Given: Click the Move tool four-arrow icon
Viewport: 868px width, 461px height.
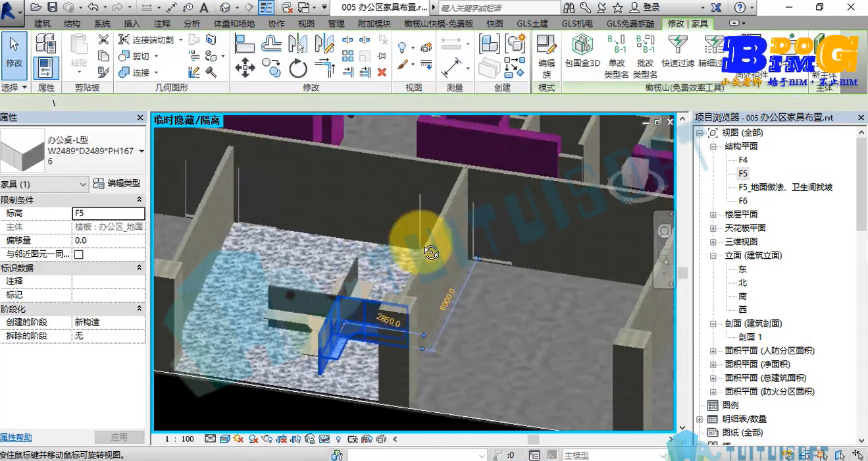Looking at the screenshot, I should [x=245, y=68].
